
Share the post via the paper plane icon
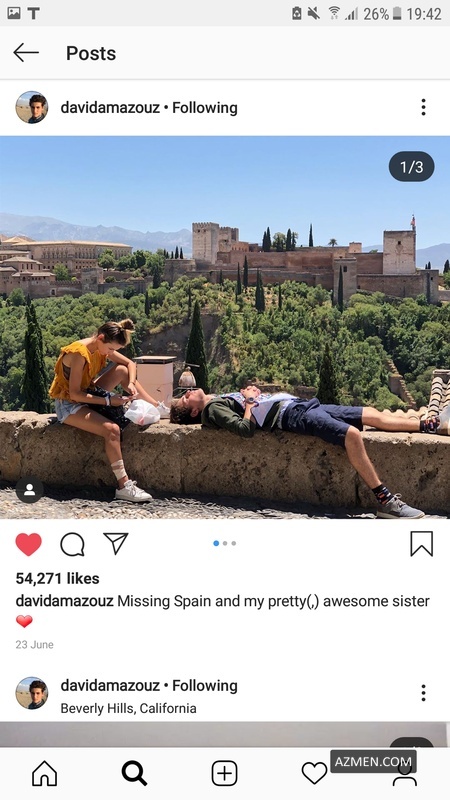[116, 543]
